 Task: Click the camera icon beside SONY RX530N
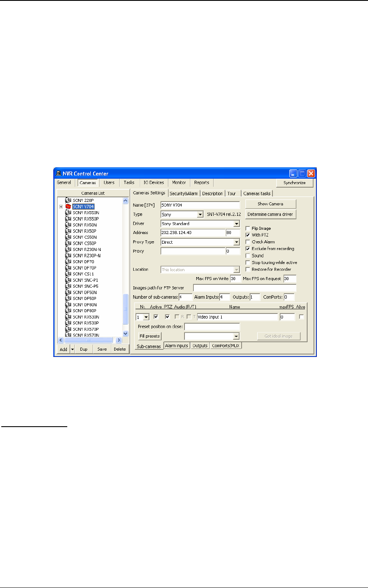pyautogui.click(x=68, y=317)
